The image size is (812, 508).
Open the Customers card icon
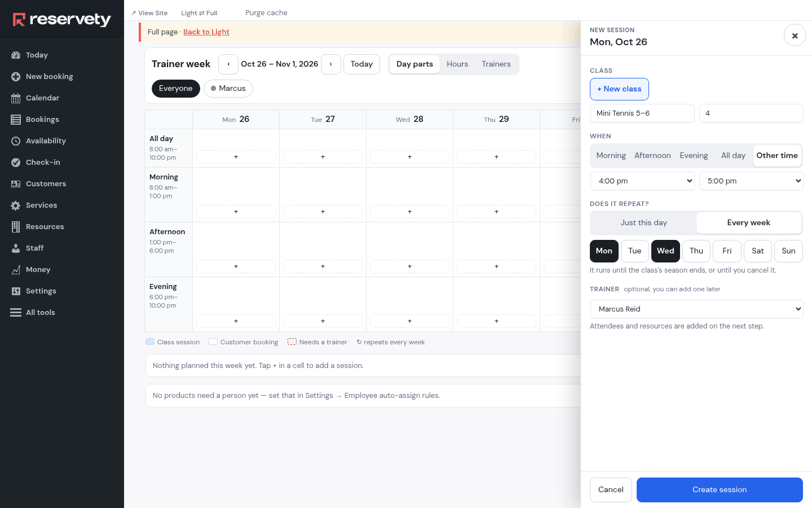coord(16,184)
